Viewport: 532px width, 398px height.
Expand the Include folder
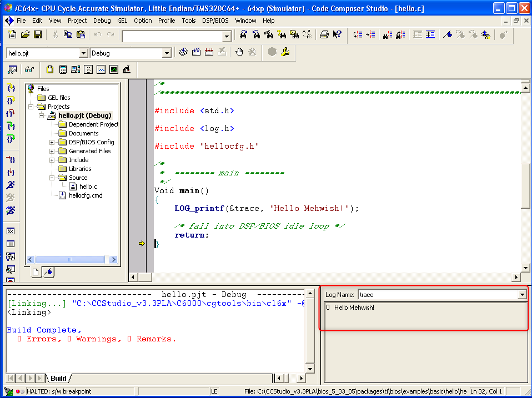coord(52,160)
